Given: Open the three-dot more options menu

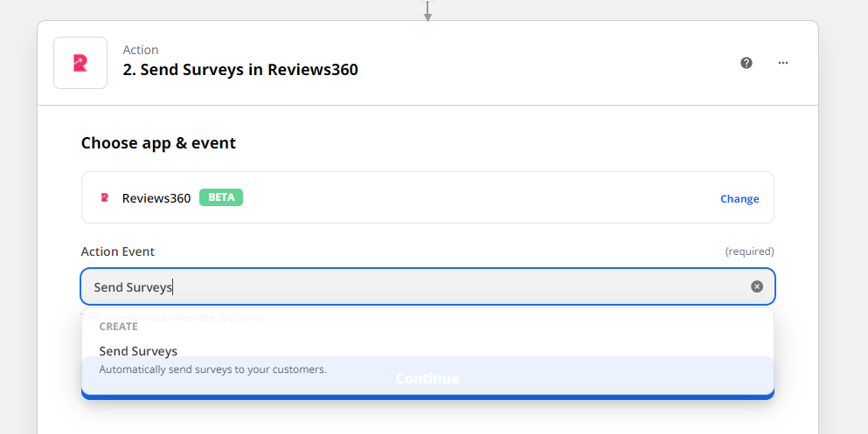Looking at the screenshot, I should tap(782, 63).
